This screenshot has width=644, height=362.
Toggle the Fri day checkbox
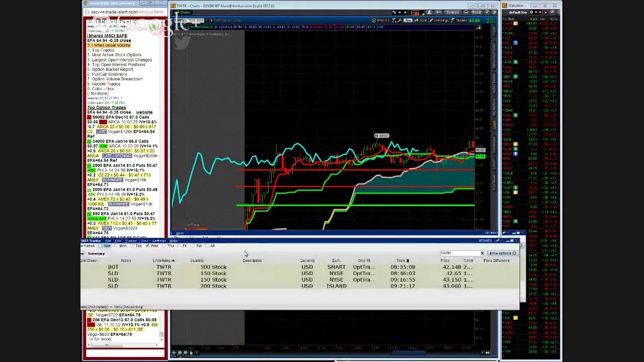pos(179,246)
